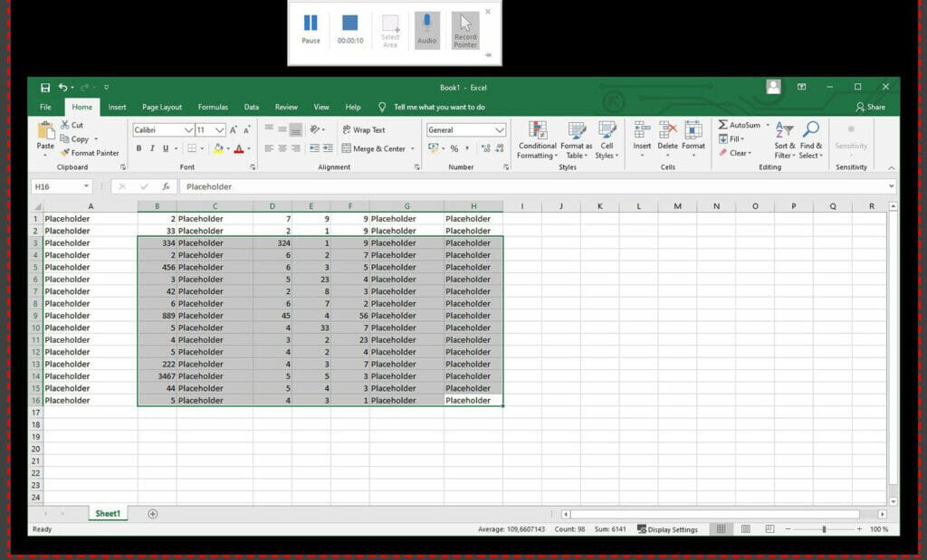Click the Wrap Text button

(363, 130)
